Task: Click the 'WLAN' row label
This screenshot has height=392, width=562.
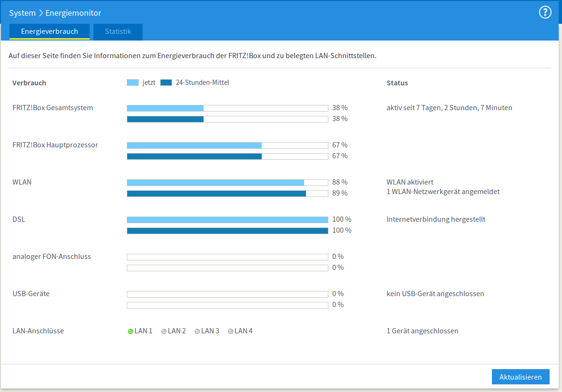Action: [x=22, y=182]
